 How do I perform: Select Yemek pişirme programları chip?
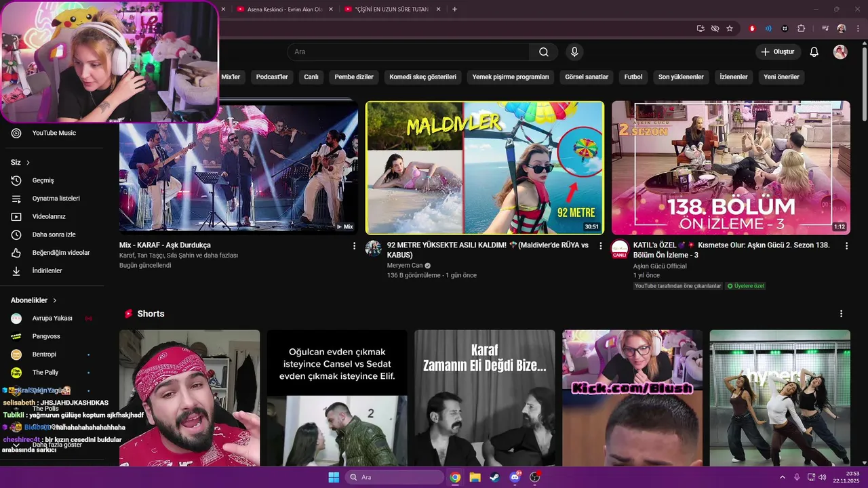click(511, 77)
